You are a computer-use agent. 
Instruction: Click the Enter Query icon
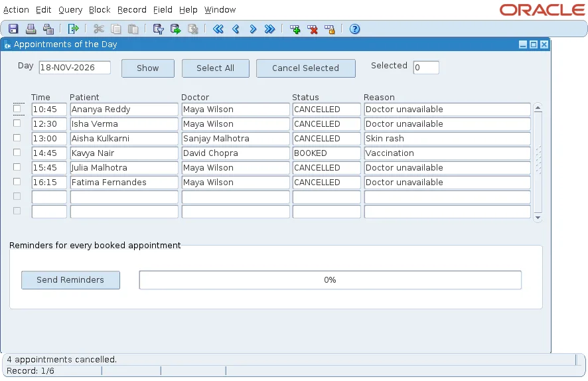click(x=158, y=29)
